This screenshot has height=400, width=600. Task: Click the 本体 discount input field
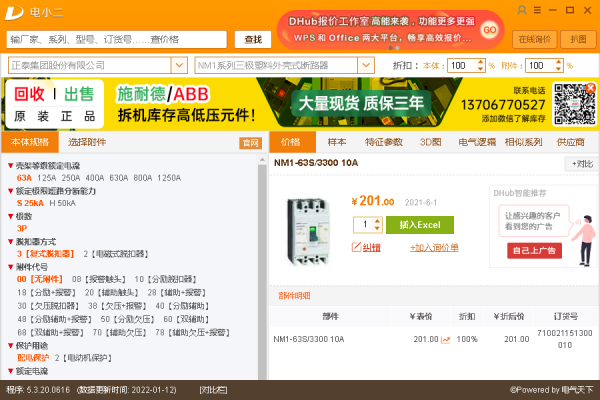tap(462, 65)
